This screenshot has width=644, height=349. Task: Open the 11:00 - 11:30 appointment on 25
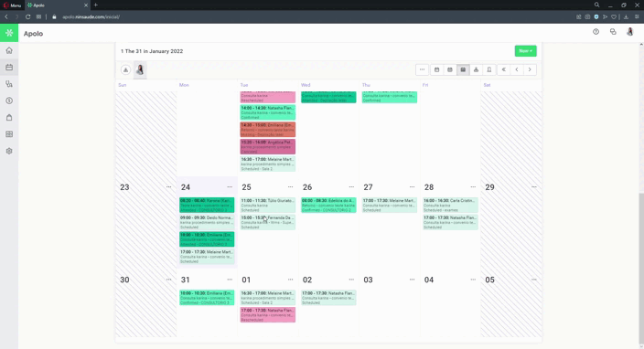[268, 205]
